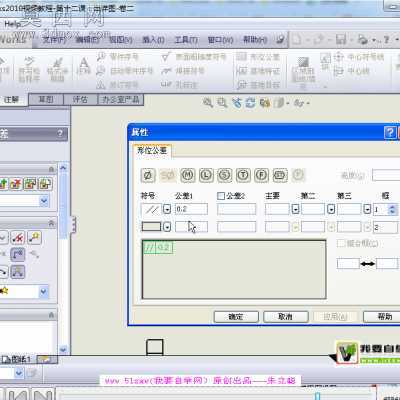Select the diameter symbol button in dialog

point(148,175)
